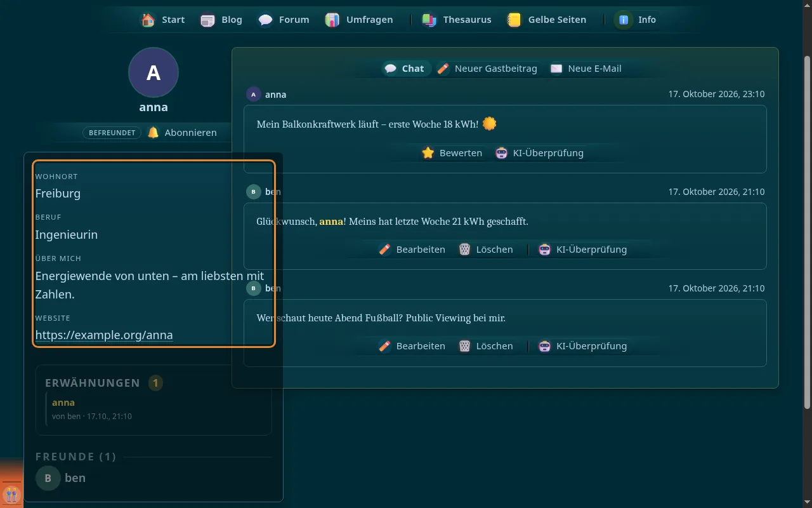Screen dimensions: 812x508
Task: Click anna's large profile avatar
Action: (154, 72)
